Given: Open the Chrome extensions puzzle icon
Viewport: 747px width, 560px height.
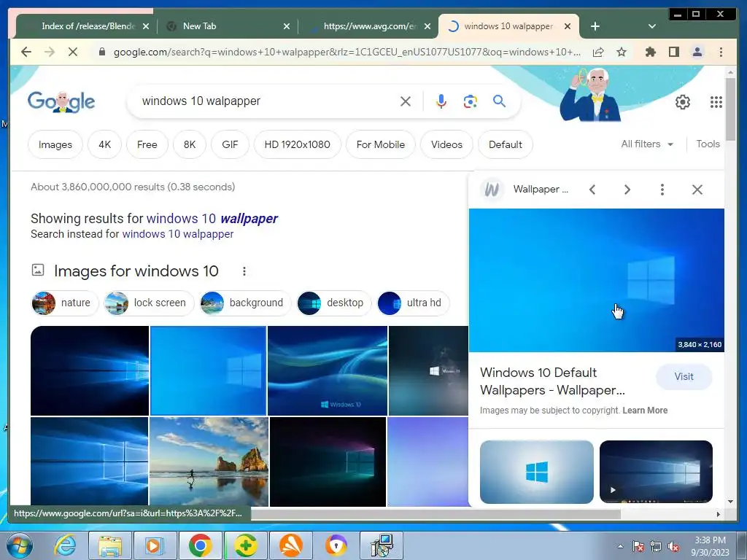Looking at the screenshot, I should [650, 52].
